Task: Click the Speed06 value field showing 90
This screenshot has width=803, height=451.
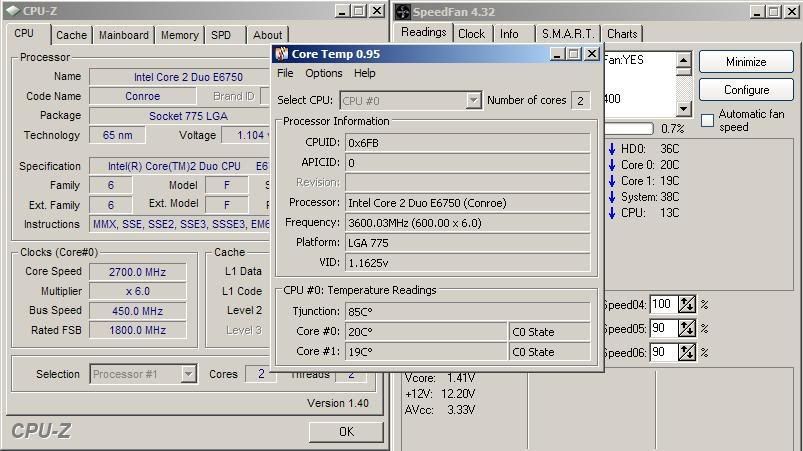Action: 664,352
